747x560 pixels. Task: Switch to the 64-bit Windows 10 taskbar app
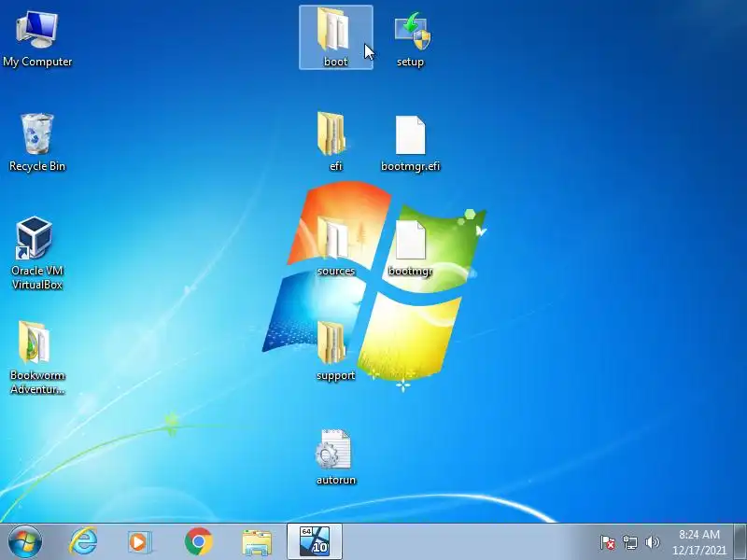pos(315,541)
